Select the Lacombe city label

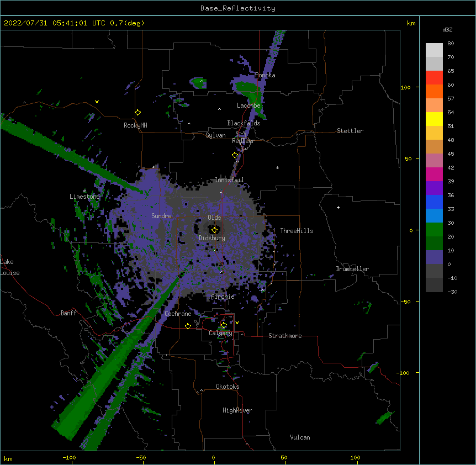(248, 105)
